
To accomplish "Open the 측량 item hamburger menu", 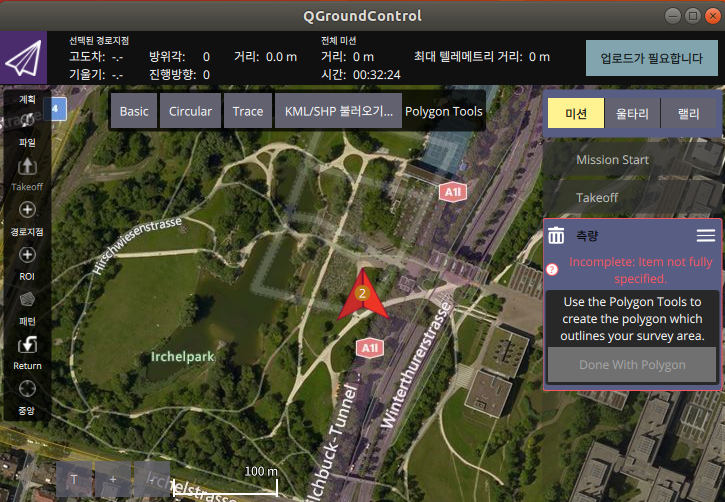I will [x=706, y=235].
